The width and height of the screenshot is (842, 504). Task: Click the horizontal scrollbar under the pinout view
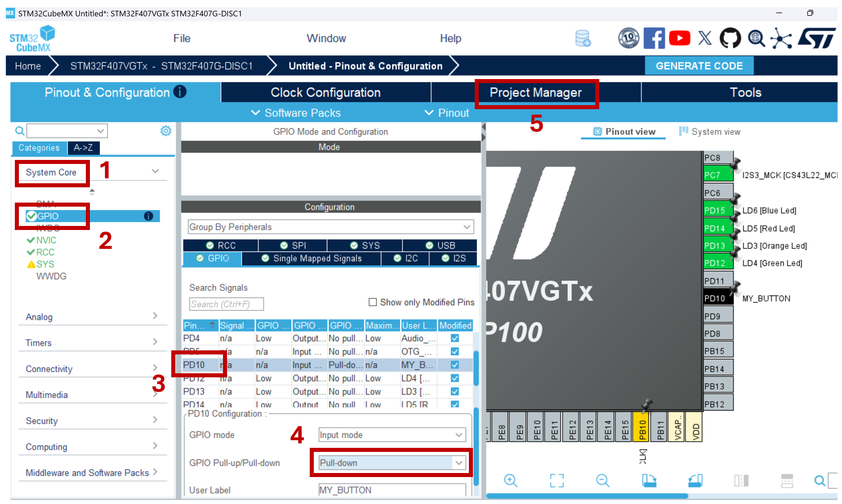[x=587, y=496]
